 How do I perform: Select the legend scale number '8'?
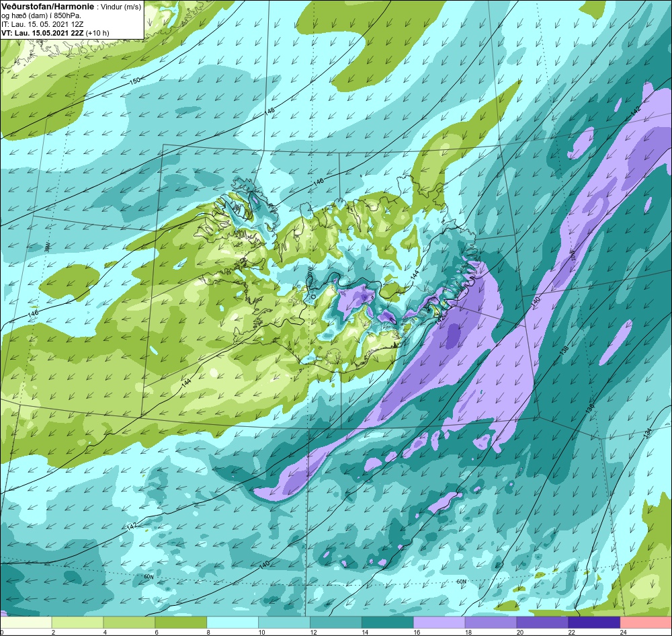[208, 632]
